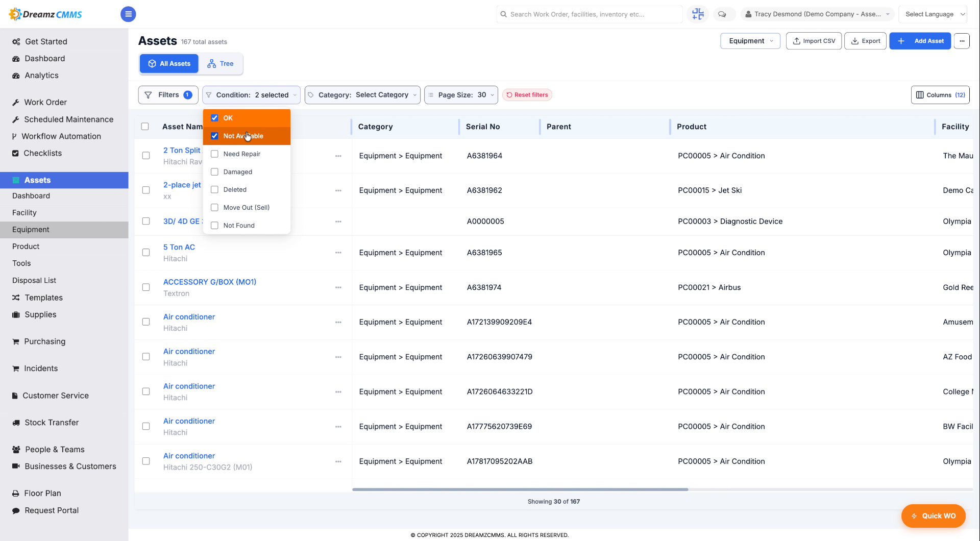Click the Reset filters button
Image resolution: width=980 pixels, height=541 pixels.
tap(527, 95)
